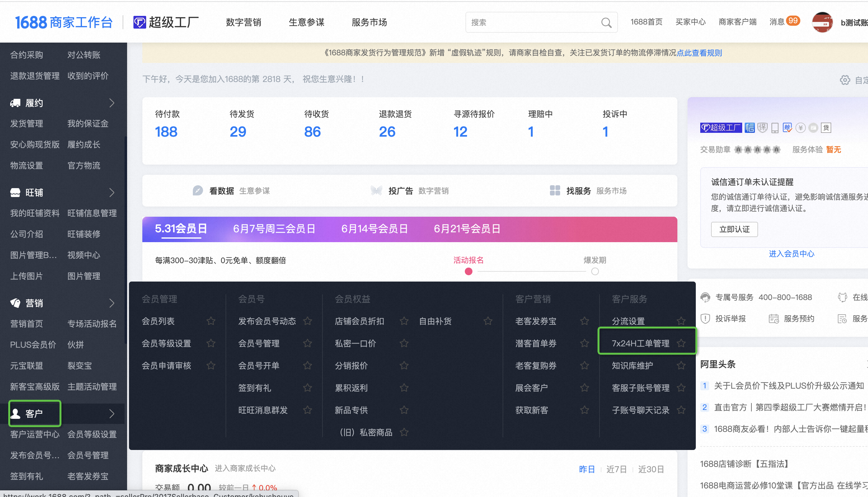Click the headset icon beside 专属号服务
Viewport: 868px width, 497px height.
click(705, 297)
